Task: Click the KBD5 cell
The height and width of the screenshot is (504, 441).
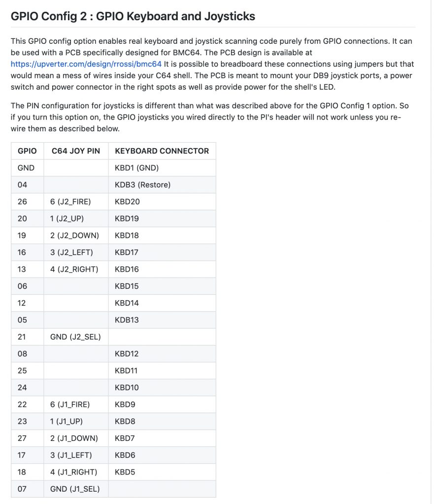Action: tap(162, 472)
